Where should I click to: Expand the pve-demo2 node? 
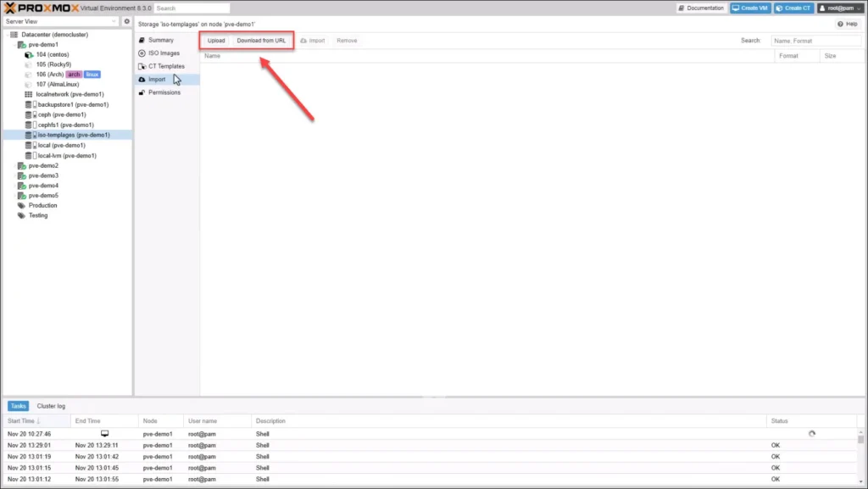tap(13, 165)
